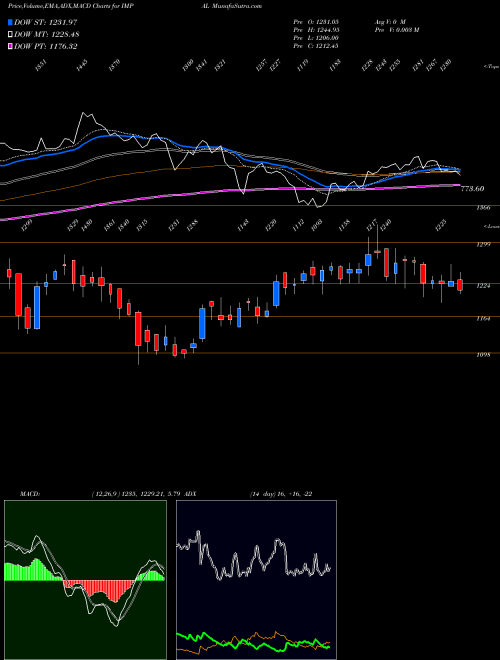Click the 1224 price level label
Viewport: 500px width, 660px height.
click(x=482, y=286)
